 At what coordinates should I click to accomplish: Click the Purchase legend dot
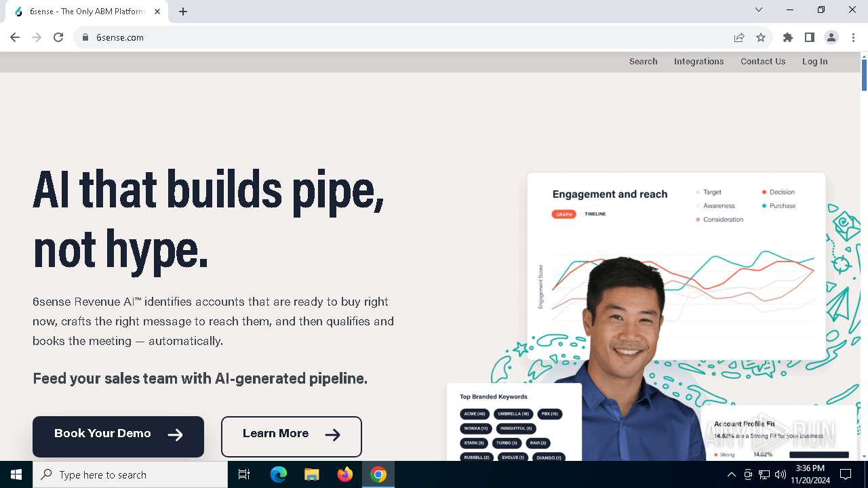764,206
